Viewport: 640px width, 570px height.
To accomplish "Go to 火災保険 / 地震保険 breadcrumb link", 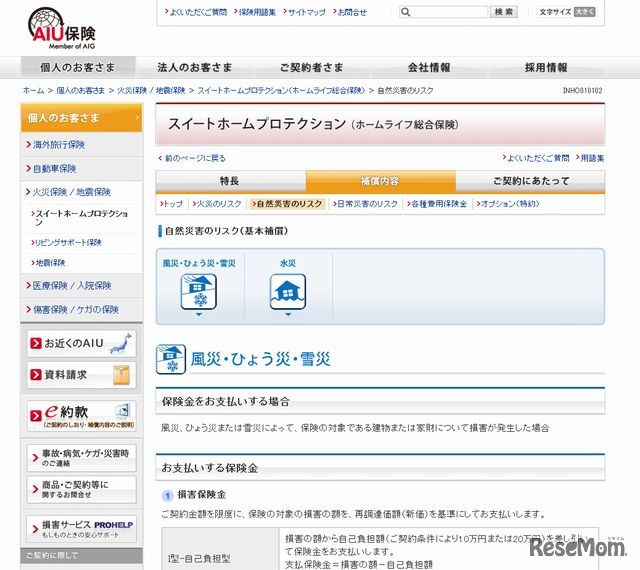I will tap(151, 91).
